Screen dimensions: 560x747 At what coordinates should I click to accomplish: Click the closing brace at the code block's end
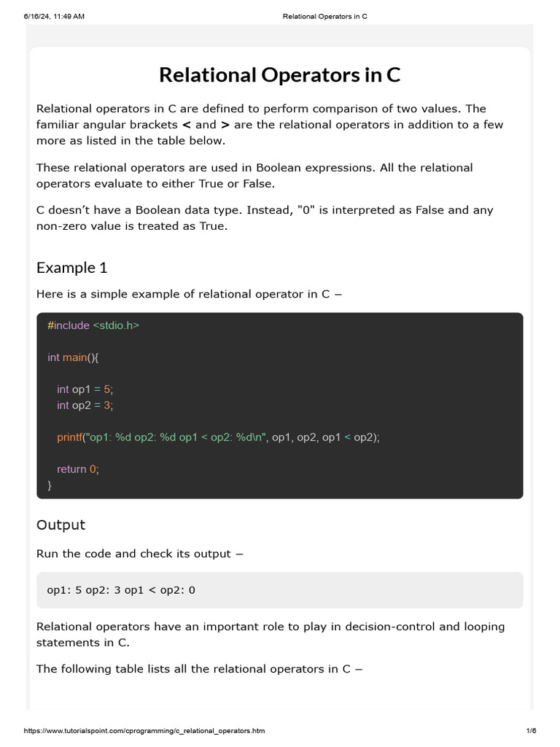(x=50, y=485)
